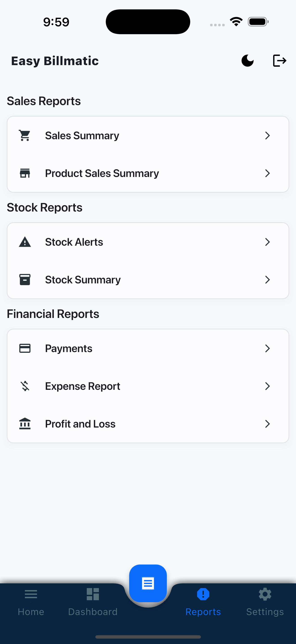Tap the bank icon beside Profit and Loss
This screenshot has height=644, width=296.
[x=25, y=424]
